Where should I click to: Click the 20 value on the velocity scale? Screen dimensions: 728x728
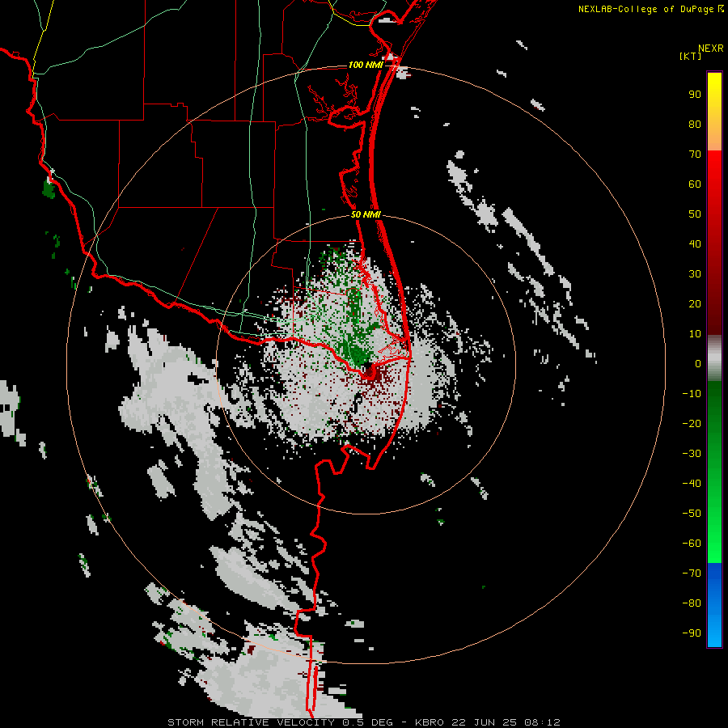pyautogui.click(x=695, y=303)
